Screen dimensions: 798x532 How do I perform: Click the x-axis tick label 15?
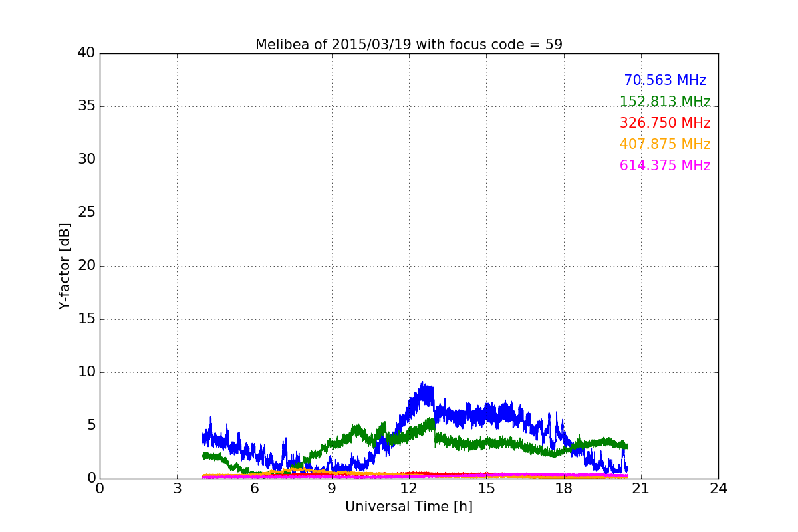486,488
